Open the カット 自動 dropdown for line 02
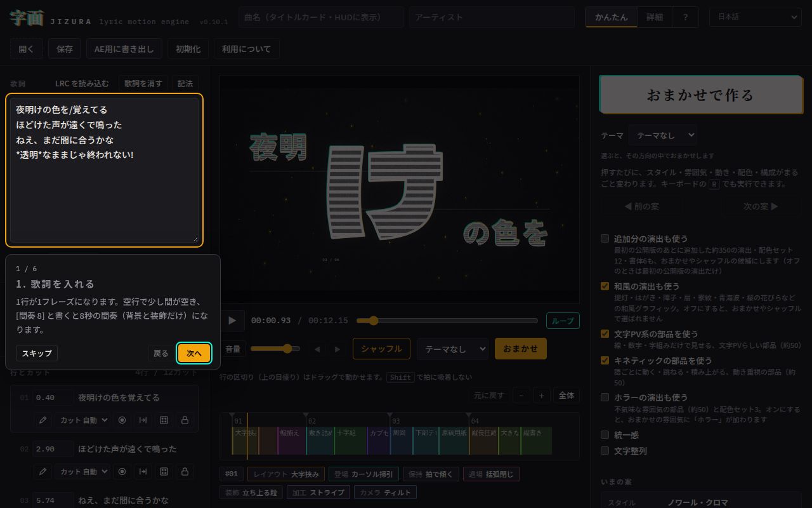 coord(82,472)
